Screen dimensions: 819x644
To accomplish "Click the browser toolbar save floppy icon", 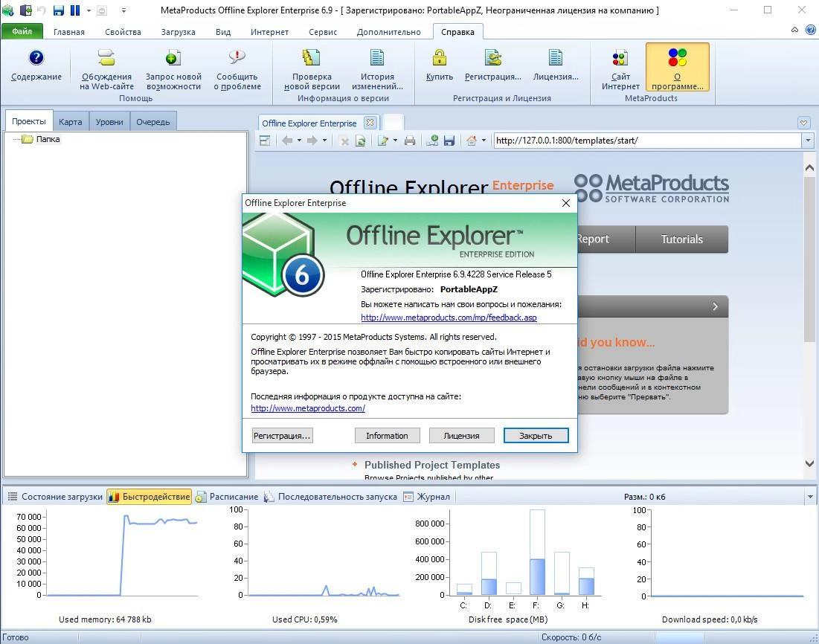I will [449, 141].
